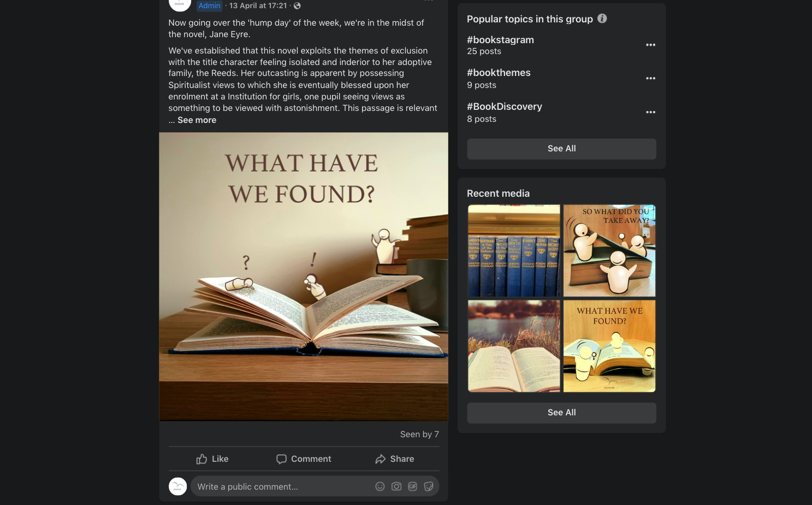The height and width of the screenshot is (505, 812).
Task: Open options menu for #bookstagram topic
Action: 650,45
